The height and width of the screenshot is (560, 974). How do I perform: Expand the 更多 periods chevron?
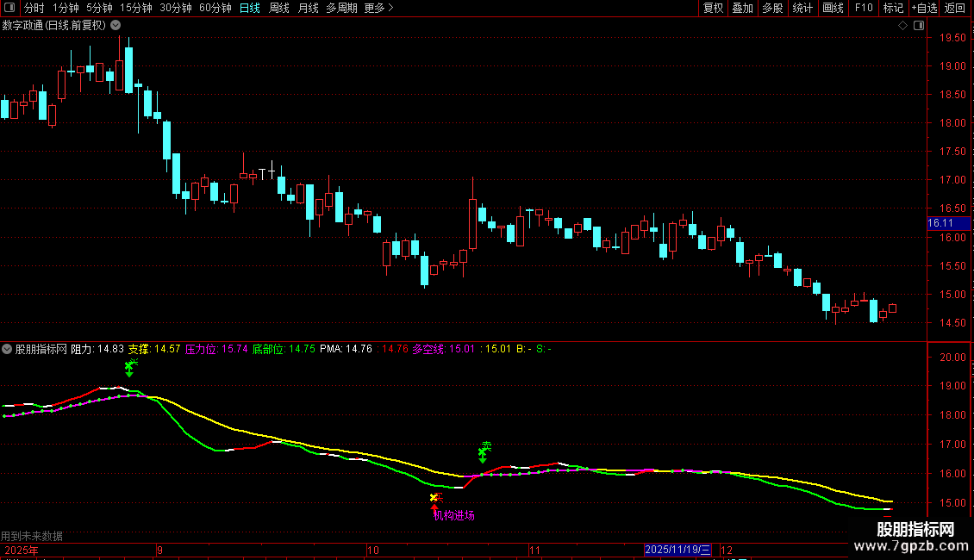[x=390, y=8]
